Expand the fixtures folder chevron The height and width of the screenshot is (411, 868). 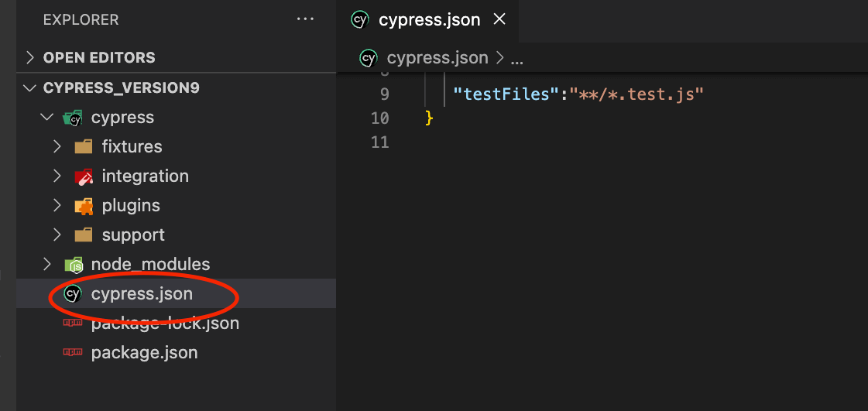[x=57, y=146]
